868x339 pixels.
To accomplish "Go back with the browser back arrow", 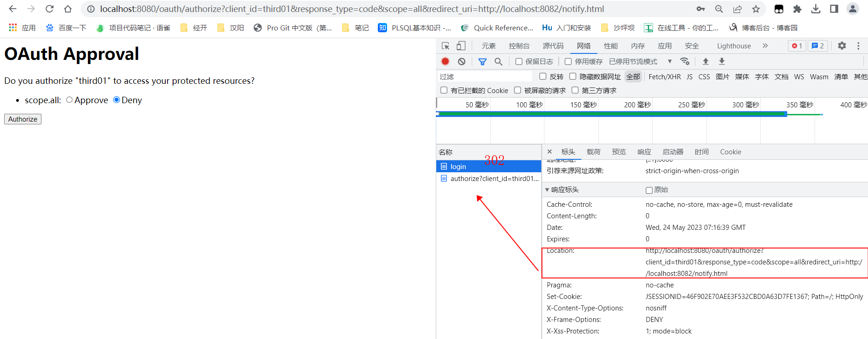I will pyautogui.click(x=12, y=9).
